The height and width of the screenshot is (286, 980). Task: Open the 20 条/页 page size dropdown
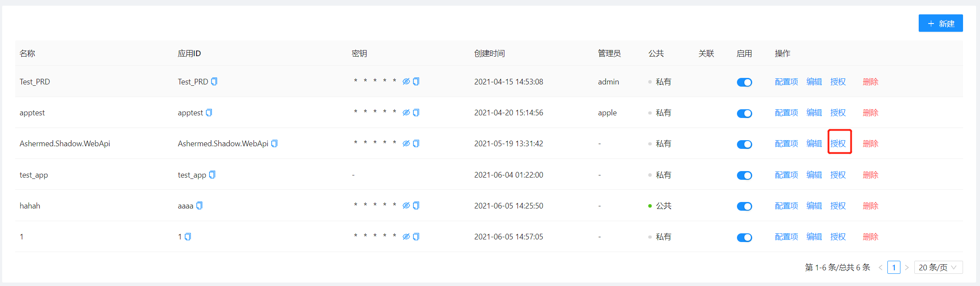point(938,267)
